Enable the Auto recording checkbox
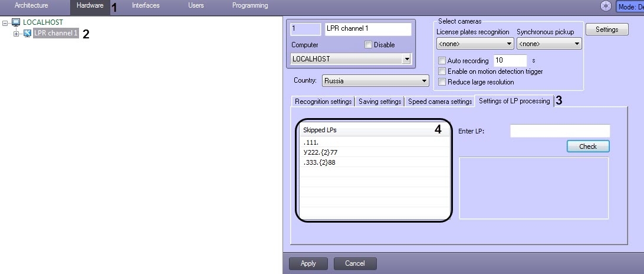 click(x=442, y=61)
